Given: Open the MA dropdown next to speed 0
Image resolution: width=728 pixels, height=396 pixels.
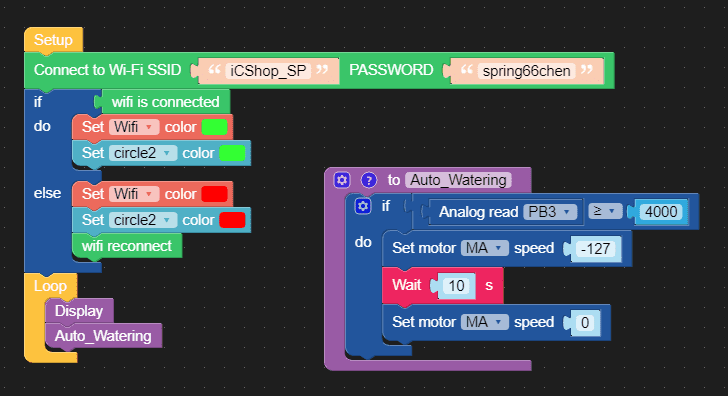Looking at the screenshot, I should [485, 322].
